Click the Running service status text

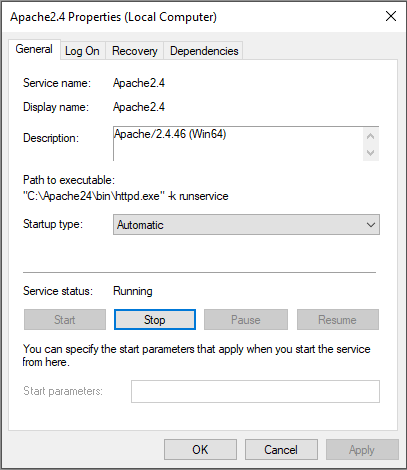click(x=133, y=291)
